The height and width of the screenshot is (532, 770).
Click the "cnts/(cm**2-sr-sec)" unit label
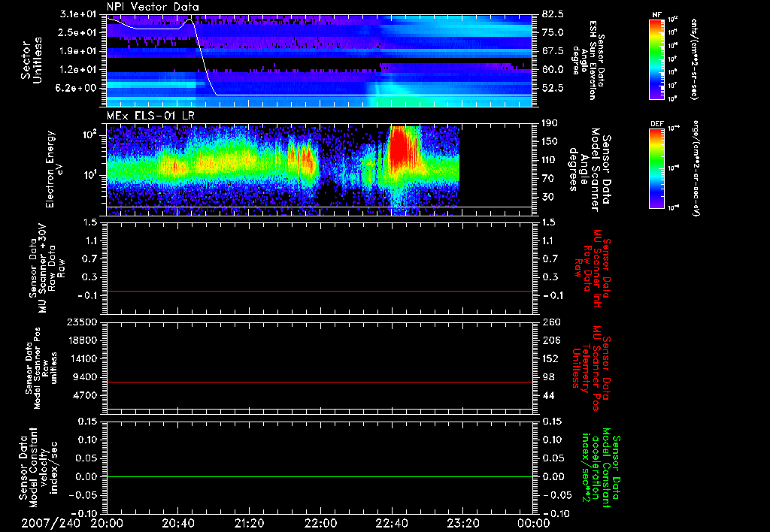coord(694,59)
